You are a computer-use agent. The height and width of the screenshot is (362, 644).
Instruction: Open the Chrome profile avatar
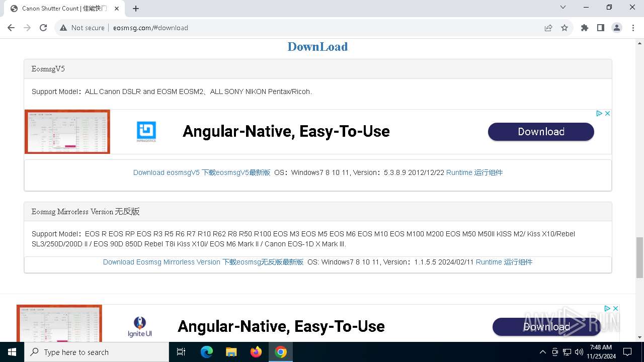pos(617,28)
